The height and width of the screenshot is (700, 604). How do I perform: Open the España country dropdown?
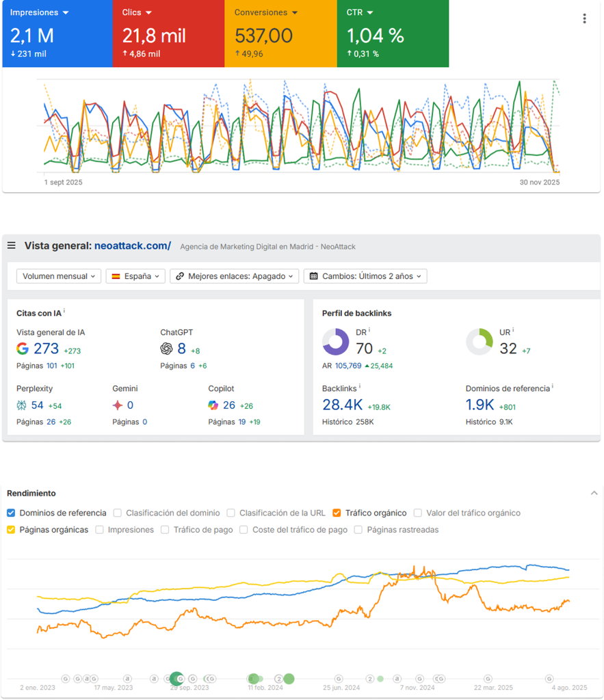tap(135, 276)
